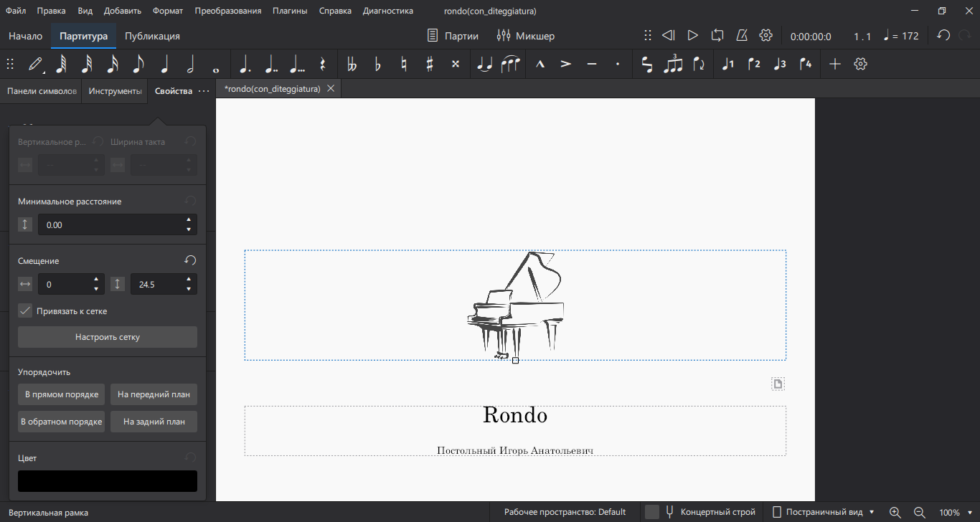Select the rest tool
The height and width of the screenshot is (522, 980).
pyautogui.click(x=322, y=64)
